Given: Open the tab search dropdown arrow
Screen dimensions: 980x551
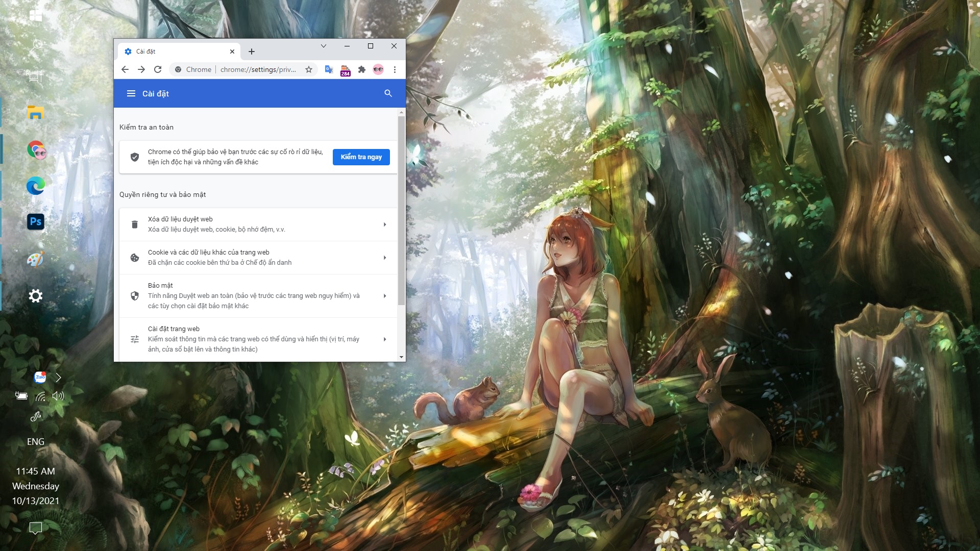Looking at the screenshot, I should (x=323, y=46).
